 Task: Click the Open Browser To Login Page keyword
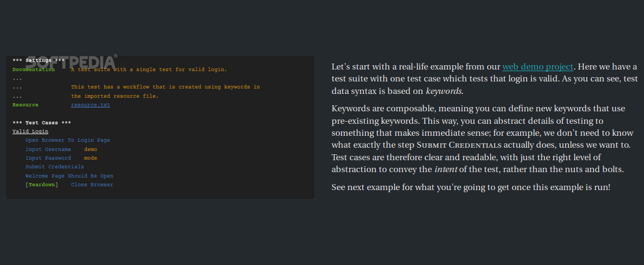pyautogui.click(x=68, y=140)
